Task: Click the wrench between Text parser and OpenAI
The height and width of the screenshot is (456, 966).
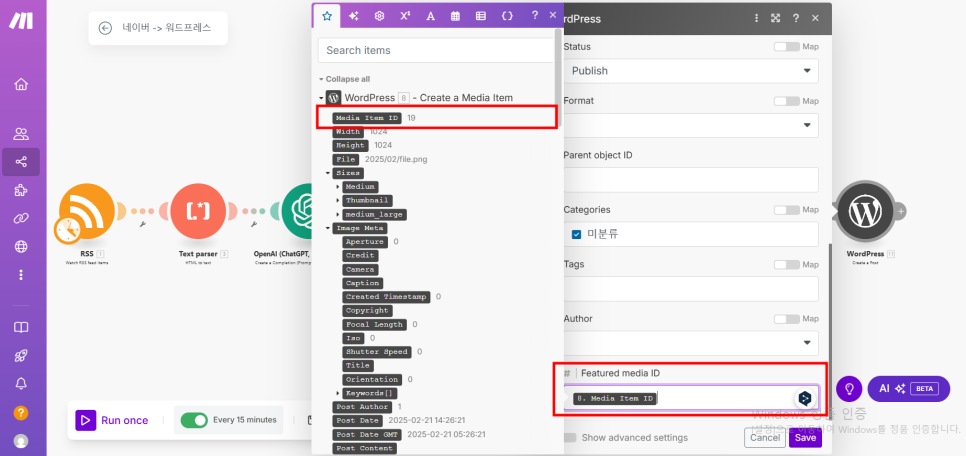Action: coord(254,224)
